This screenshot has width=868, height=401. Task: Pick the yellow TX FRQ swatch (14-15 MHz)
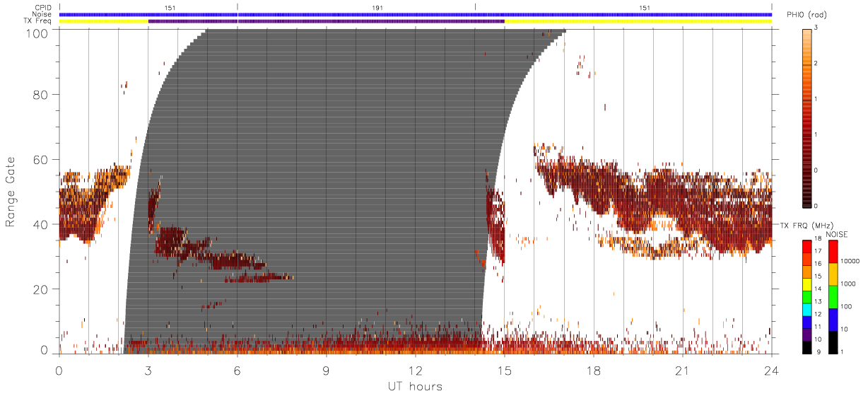(807, 284)
